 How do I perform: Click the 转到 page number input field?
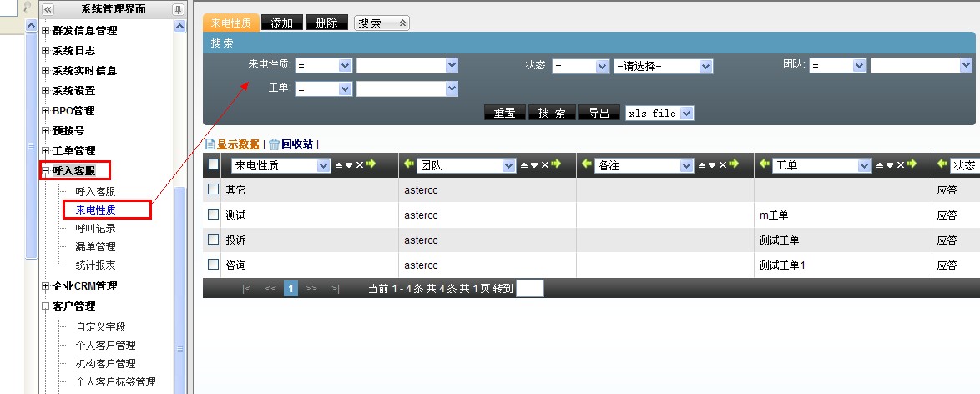coord(529,289)
